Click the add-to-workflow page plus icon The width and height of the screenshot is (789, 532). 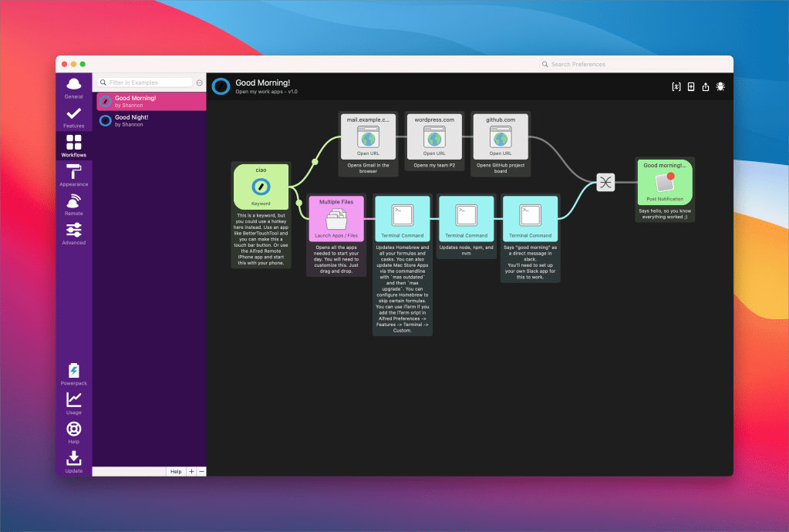691,87
